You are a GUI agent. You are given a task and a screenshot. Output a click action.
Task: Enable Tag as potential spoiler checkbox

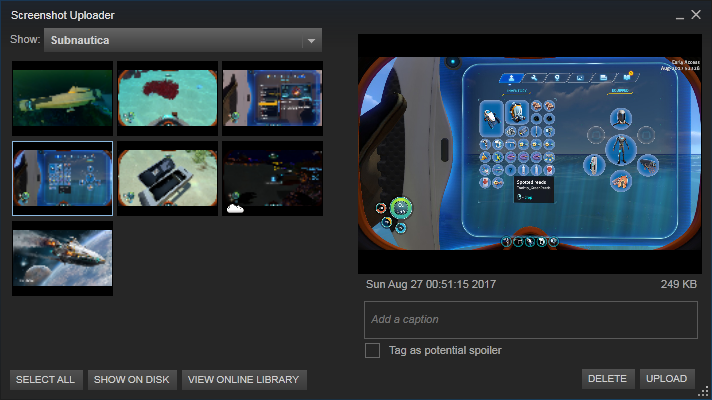tap(372, 351)
